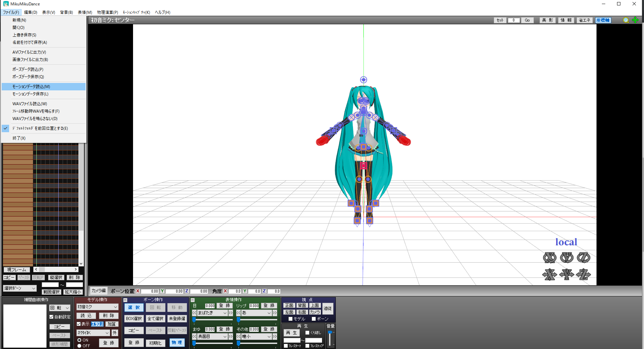Open the 回転 interpolation curve dropdown
Screen dimensions: 644x349
[60, 308]
